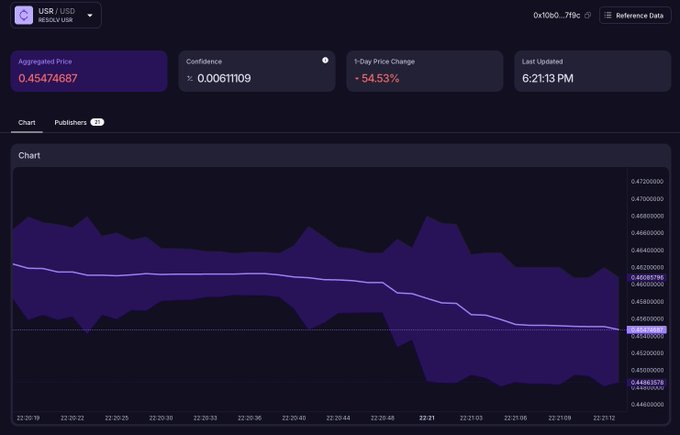Click the Chart panel heading
The image size is (680, 435).
tap(29, 155)
